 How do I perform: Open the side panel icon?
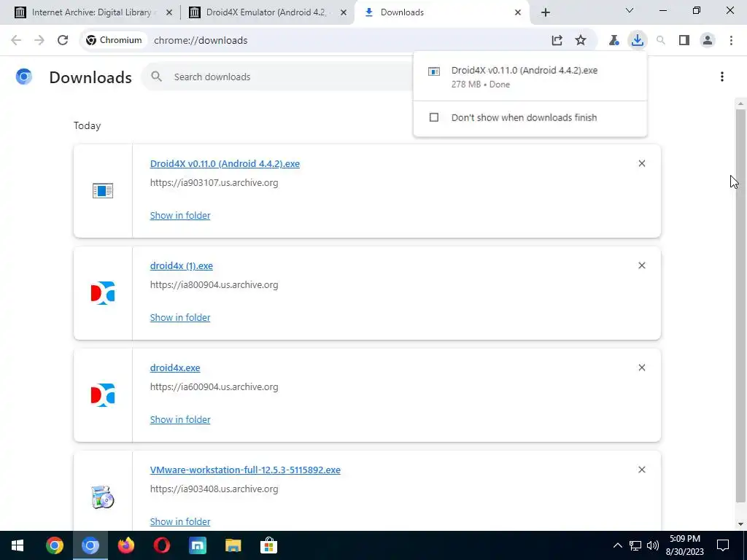684,41
